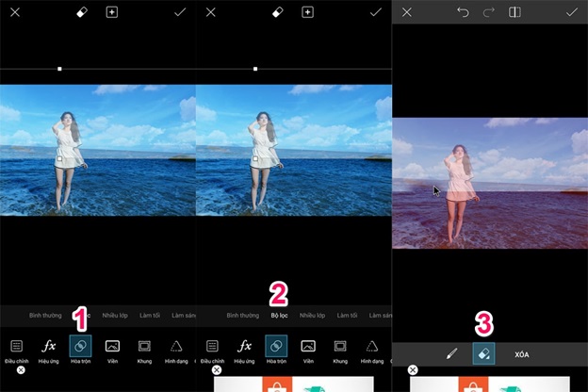Open Khung frame tool on the middle screen
The width and height of the screenshot is (588, 392).
pos(340,351)
